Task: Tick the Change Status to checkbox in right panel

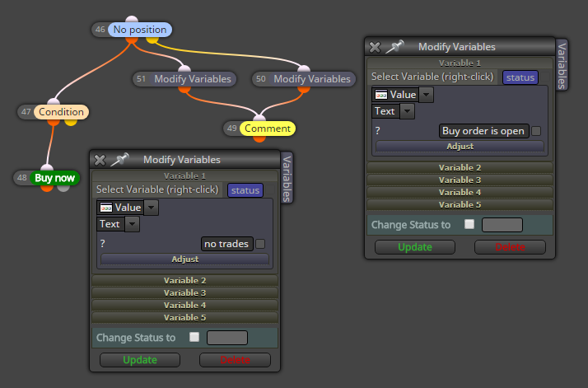Action: [469, 224]
